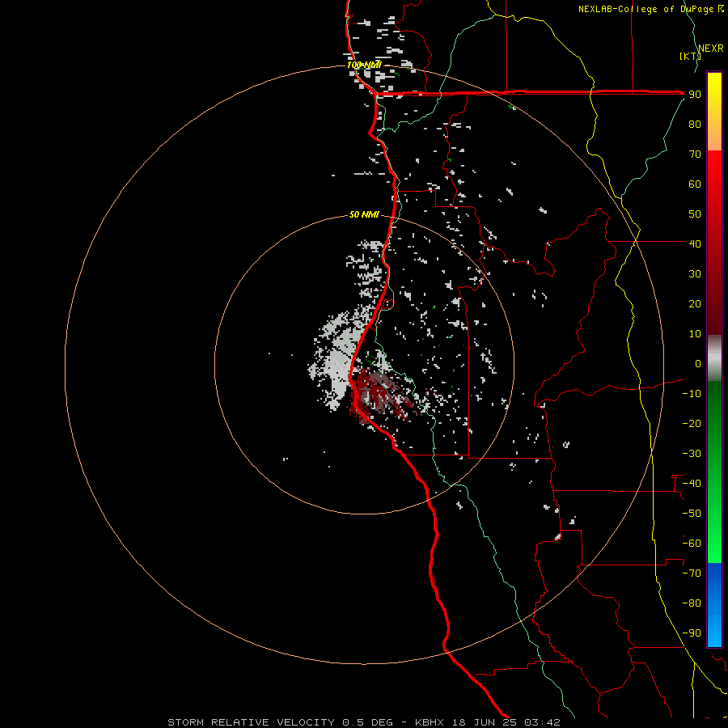Click the -20 value on the velocity scale
The width and height of the screenshot is (728, 728).
(x=692, y=423)
